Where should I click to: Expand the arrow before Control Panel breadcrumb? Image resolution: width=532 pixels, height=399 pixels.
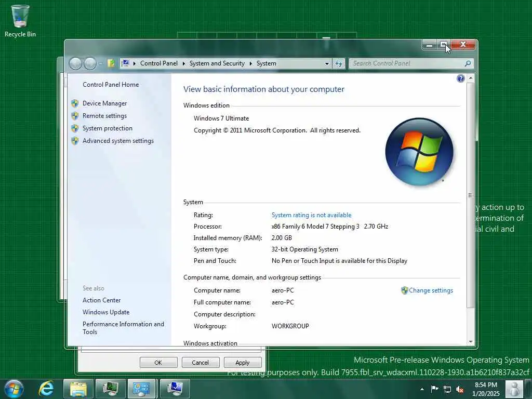click(x=135, y=63)
